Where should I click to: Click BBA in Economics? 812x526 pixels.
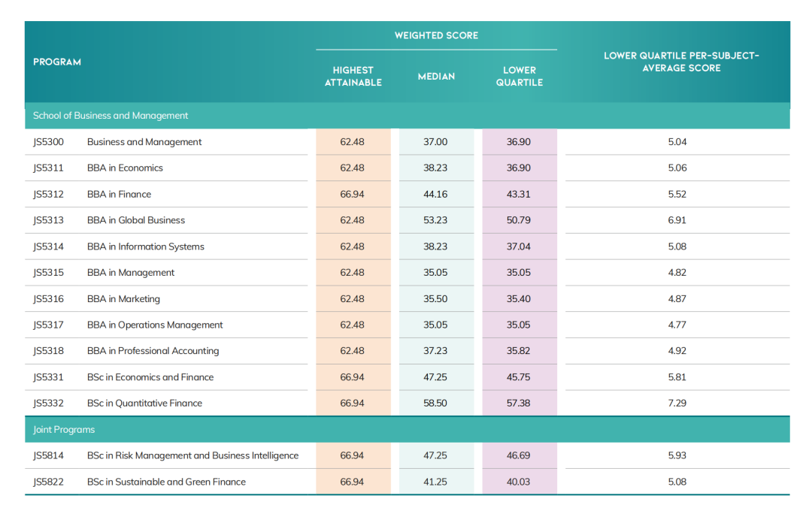coord(125,168)
